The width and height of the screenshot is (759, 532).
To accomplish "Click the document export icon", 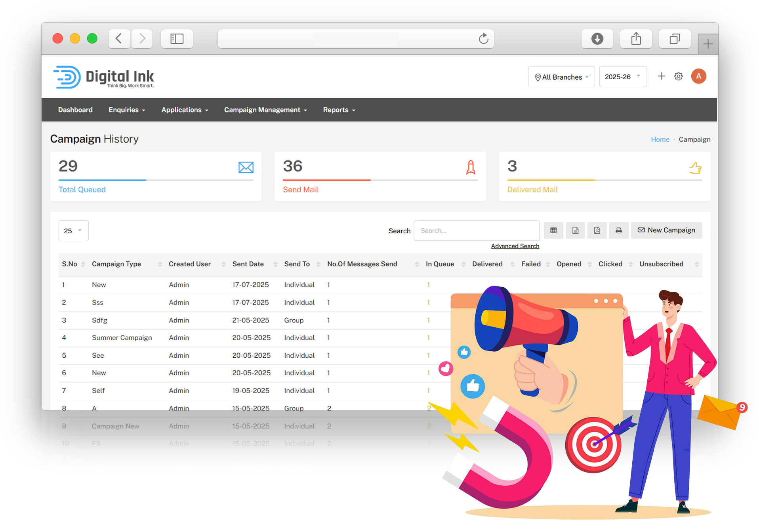I will tap(575, 231).
